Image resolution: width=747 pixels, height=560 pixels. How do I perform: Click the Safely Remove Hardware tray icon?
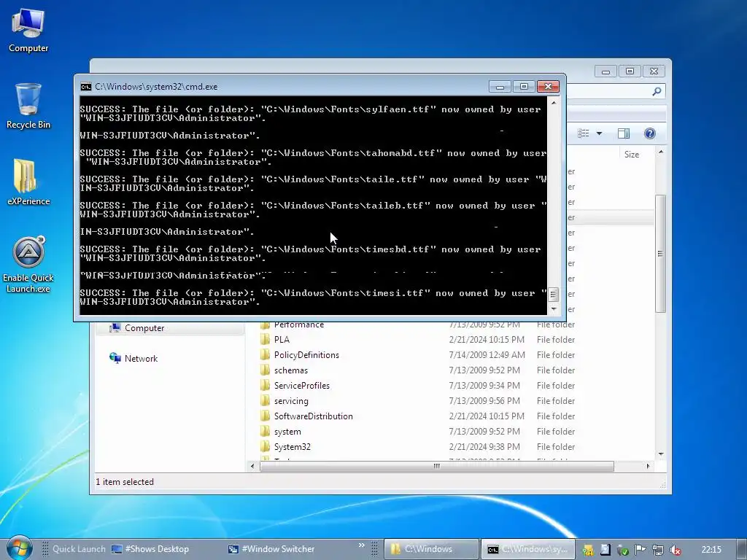[623, 550]
